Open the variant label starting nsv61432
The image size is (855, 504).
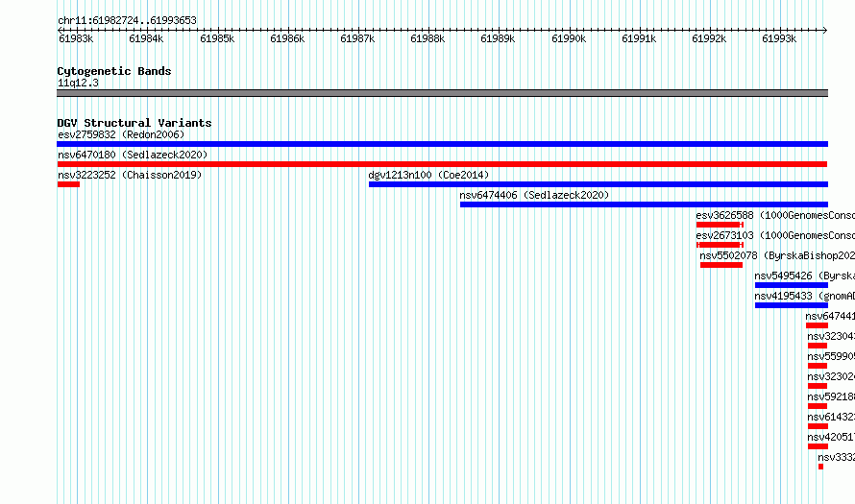point(831,417)
